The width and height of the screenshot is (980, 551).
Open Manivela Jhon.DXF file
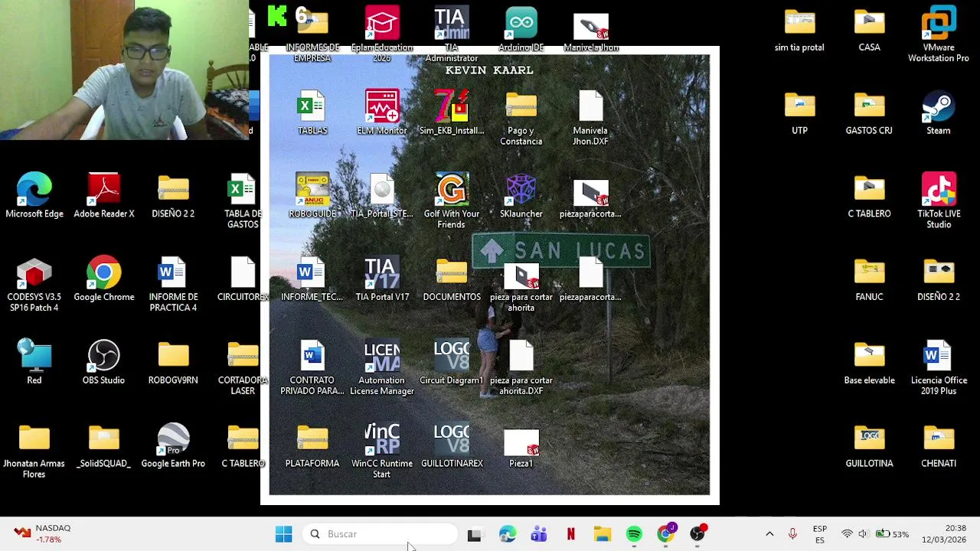coord(590,118)
